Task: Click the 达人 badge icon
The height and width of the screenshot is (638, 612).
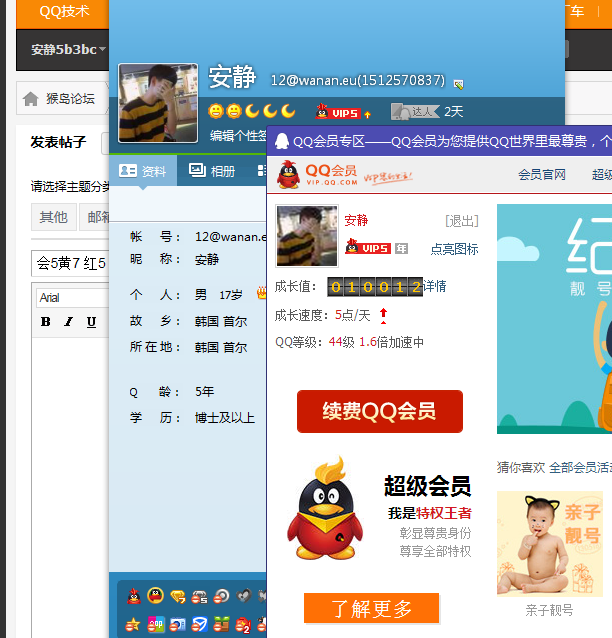Action: point(415,111)
